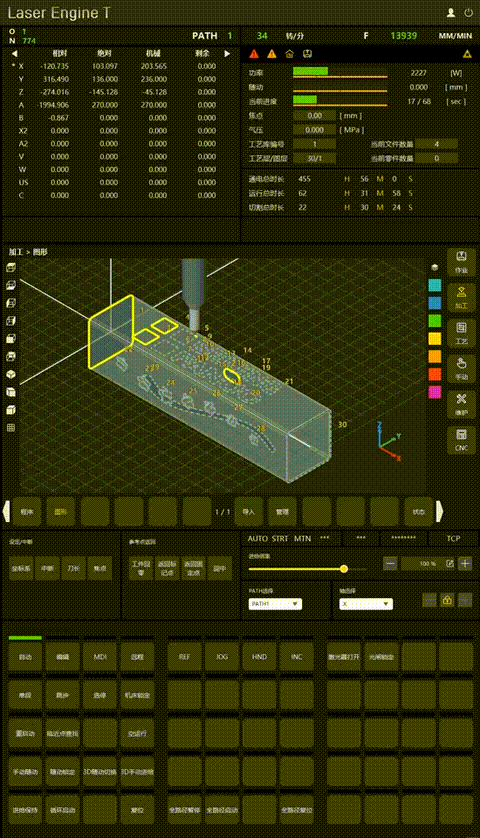480x838 pixels.
Task: Click the 回中 return-to-center button
Action: point(220,569)
